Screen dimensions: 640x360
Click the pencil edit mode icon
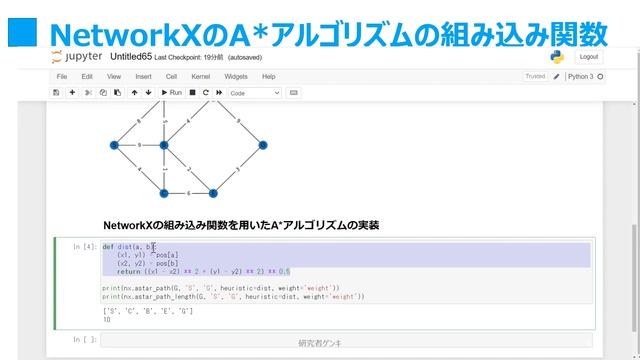pyautogui.click(x=556, y=76)
